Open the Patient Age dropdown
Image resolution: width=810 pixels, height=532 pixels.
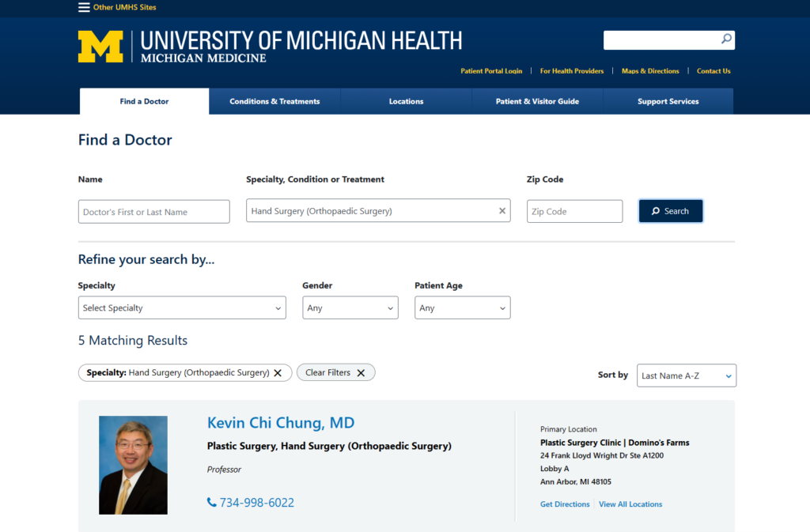pos(462,308)
